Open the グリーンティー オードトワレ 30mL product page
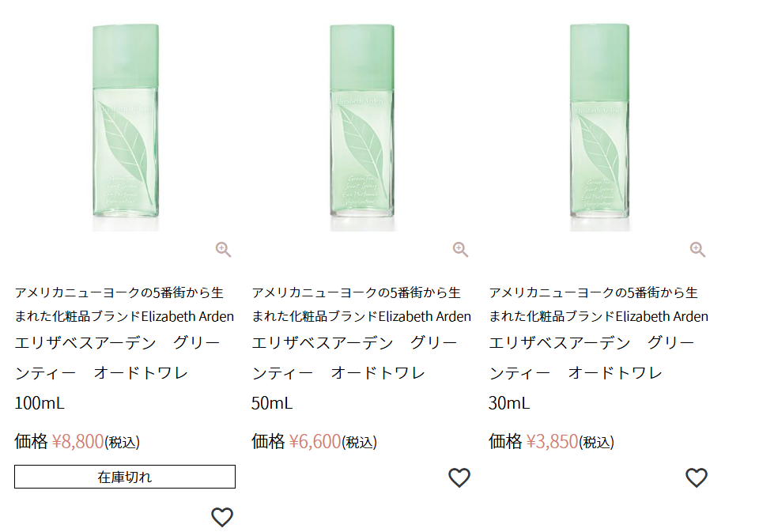This screenshot has width=759, height=532. pos(591,372)
